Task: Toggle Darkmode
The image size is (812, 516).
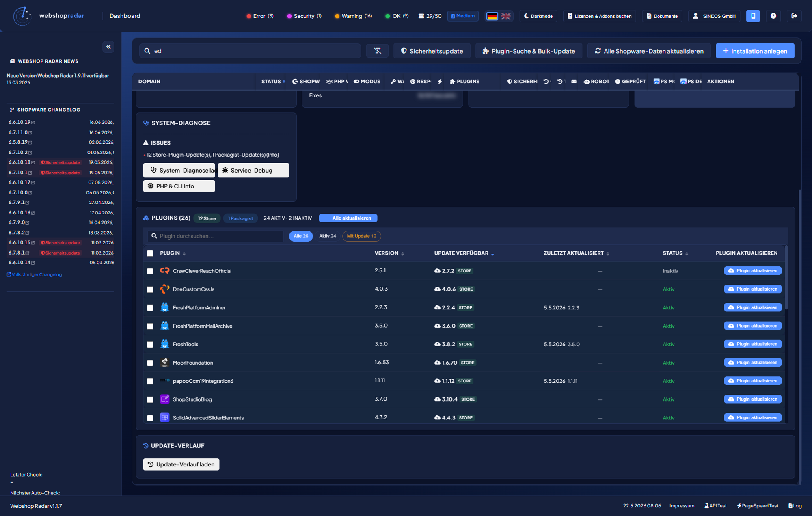Action: click(x=538, y=16)
